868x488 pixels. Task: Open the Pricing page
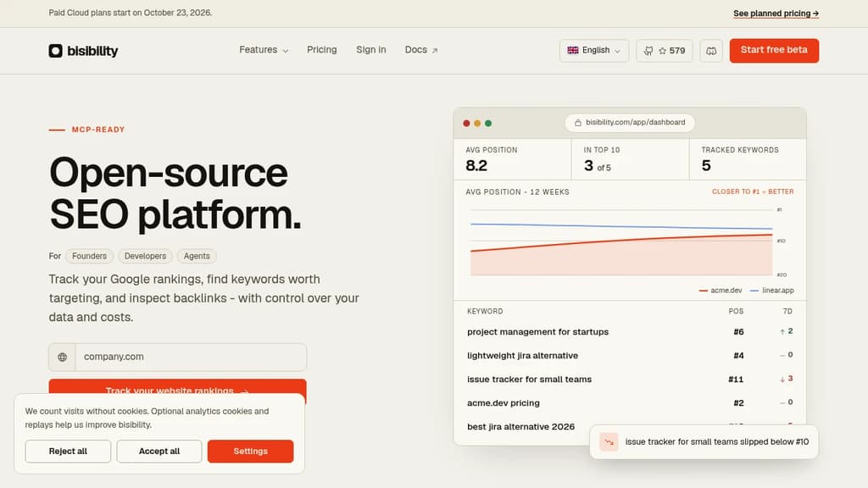[321, 50]
